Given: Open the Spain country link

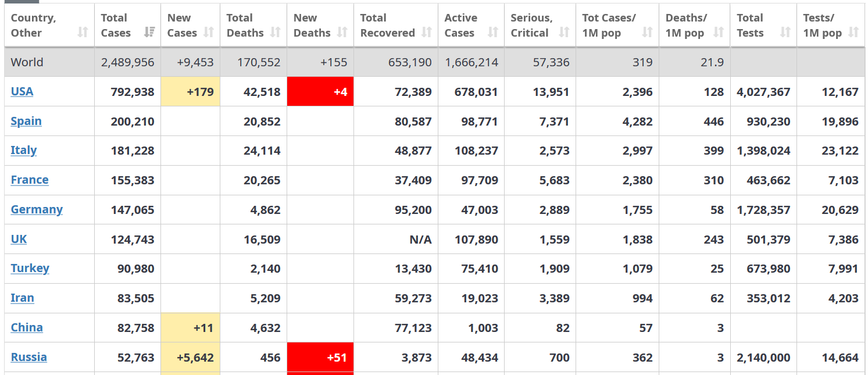Looking at the screenshot, I should pyautogui.click(x=26, y=121).
